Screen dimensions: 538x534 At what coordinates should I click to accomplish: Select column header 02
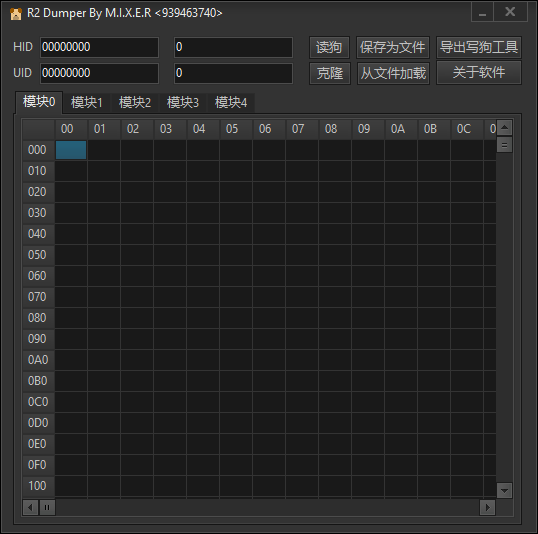137,129
